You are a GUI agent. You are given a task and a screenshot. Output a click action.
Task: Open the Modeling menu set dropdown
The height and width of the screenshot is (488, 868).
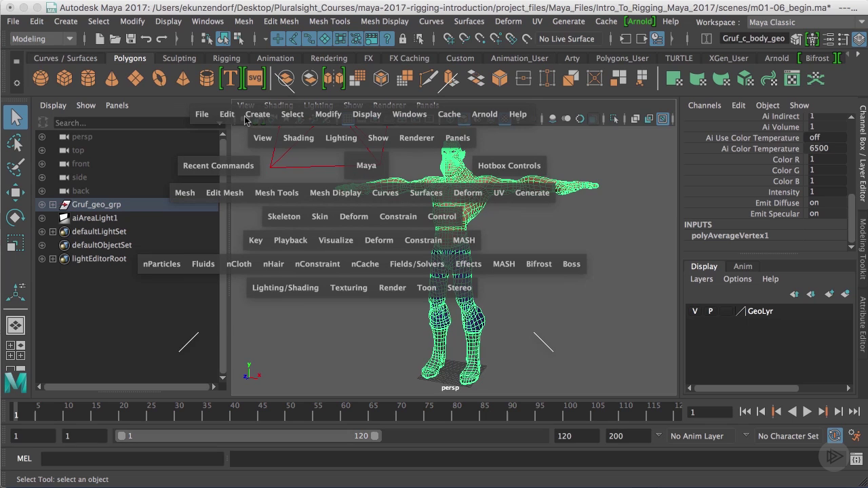pos(42,39)
